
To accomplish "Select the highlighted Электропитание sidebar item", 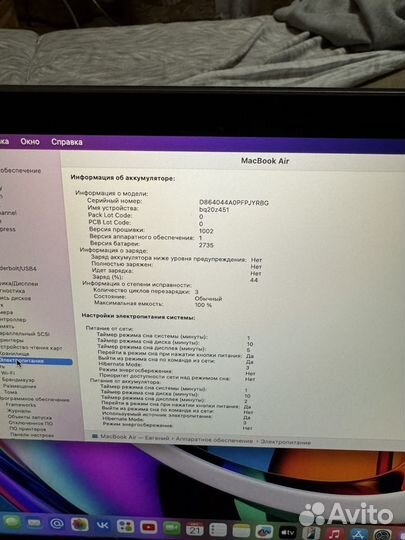I will 36,361.
